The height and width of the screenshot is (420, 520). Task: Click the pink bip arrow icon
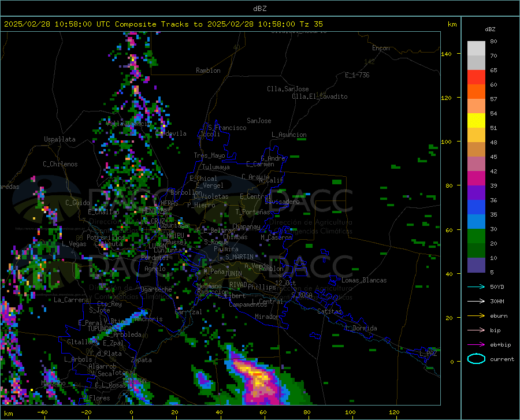pos(476,330)
